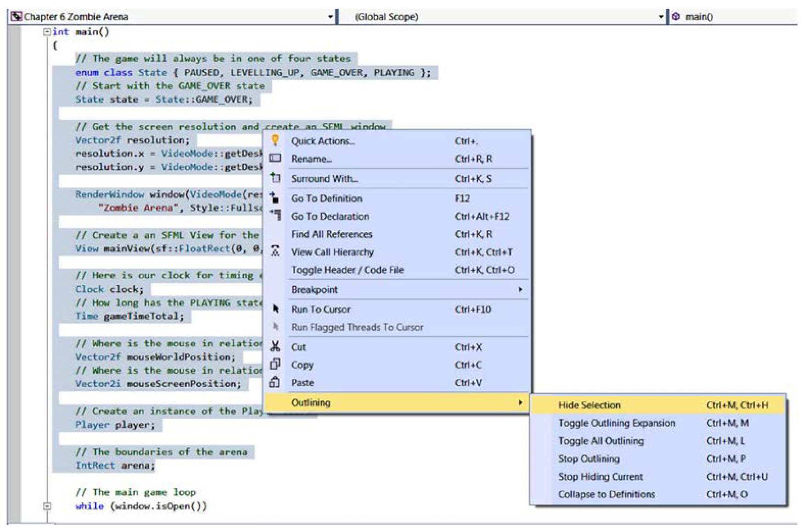
Task: Expand the Outlining submenu arrow
Action: pyautogui.click(x=520, y=402)
